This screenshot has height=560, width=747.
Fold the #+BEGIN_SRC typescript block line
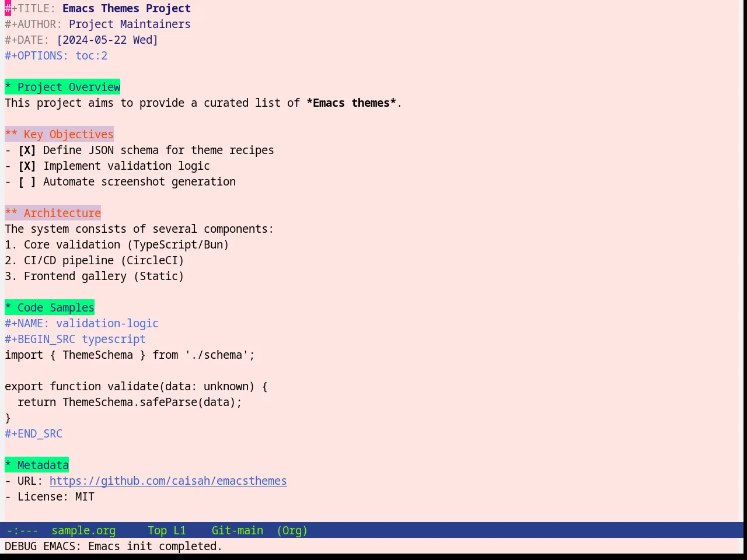coord(75,339)
